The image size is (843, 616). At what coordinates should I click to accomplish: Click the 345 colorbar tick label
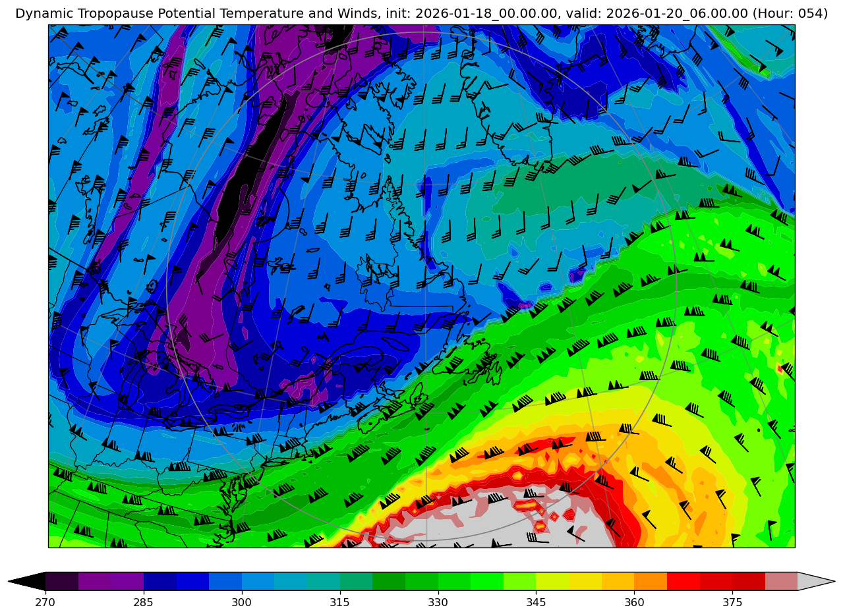click(x=536, y=603)
